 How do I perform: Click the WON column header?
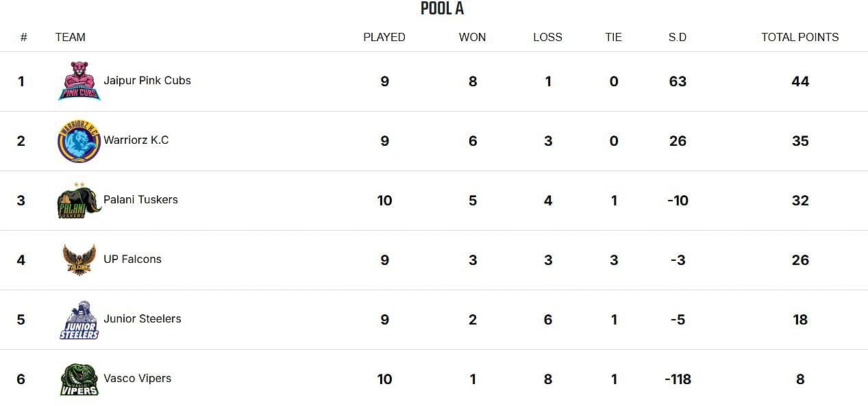pyautogui.click(x=472, y=37)
